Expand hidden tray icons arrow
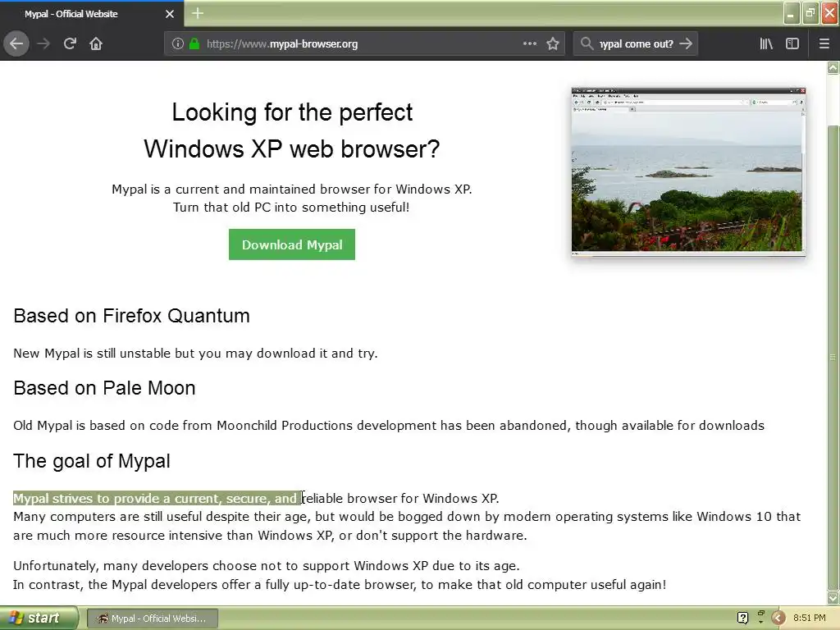The height and width of the screenshot is (630, 840). 778,619
